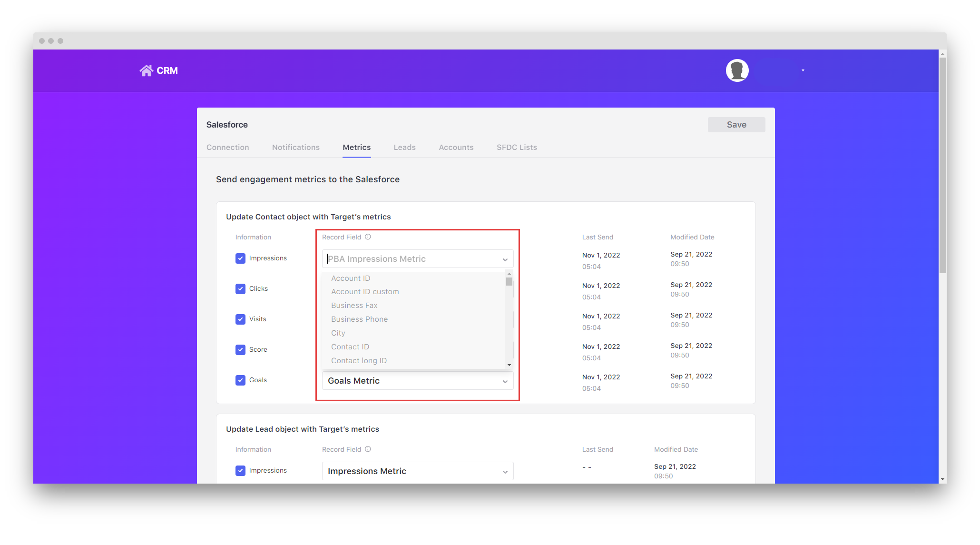Viewport: 980px width, 545px height.
Task: Toggle the Visits checkbox
Action: click(240, 319)
